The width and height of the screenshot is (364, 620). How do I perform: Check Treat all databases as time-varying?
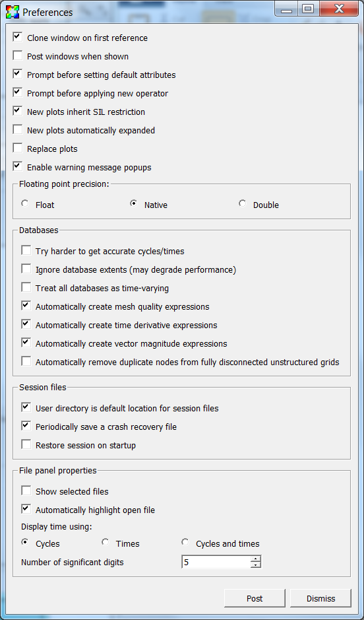click(26, 287)
